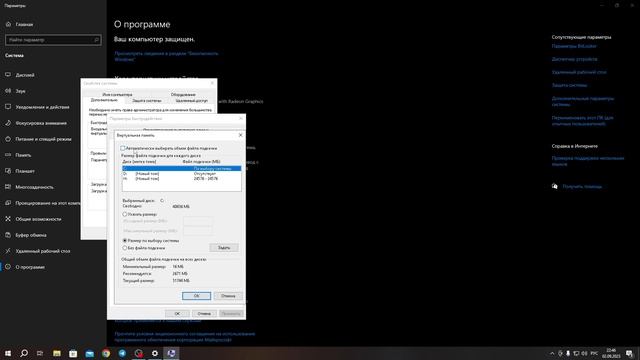
Task: Select drive C: row in paging list
Action: (x=181, y=168)
